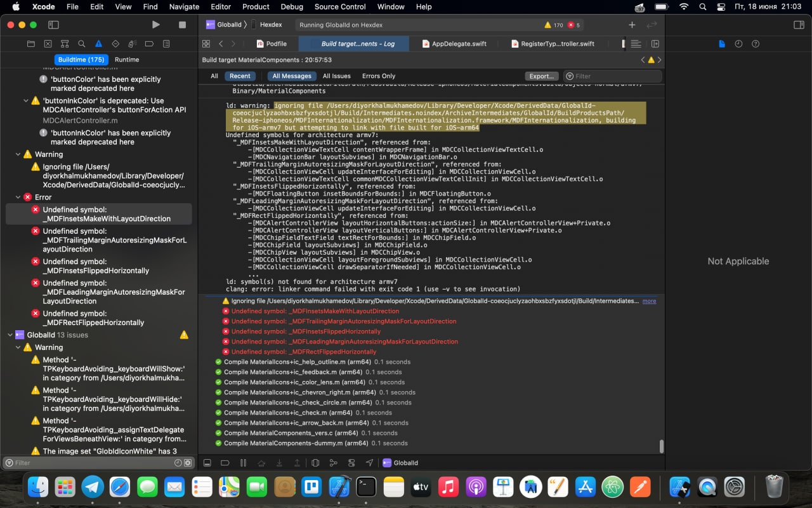Choose the GlobalId scheme
The width and height of the screenshot is (812, 508).
(x=224, y=25)
